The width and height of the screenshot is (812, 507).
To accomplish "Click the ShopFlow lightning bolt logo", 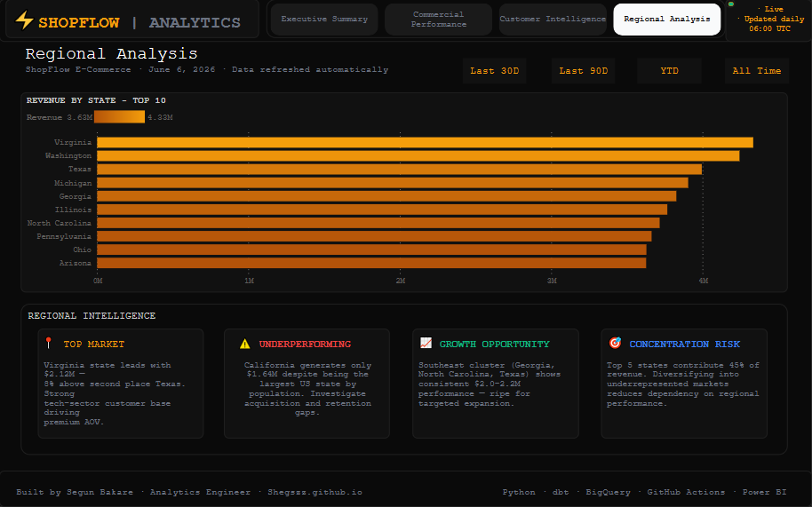I will 24,20.
